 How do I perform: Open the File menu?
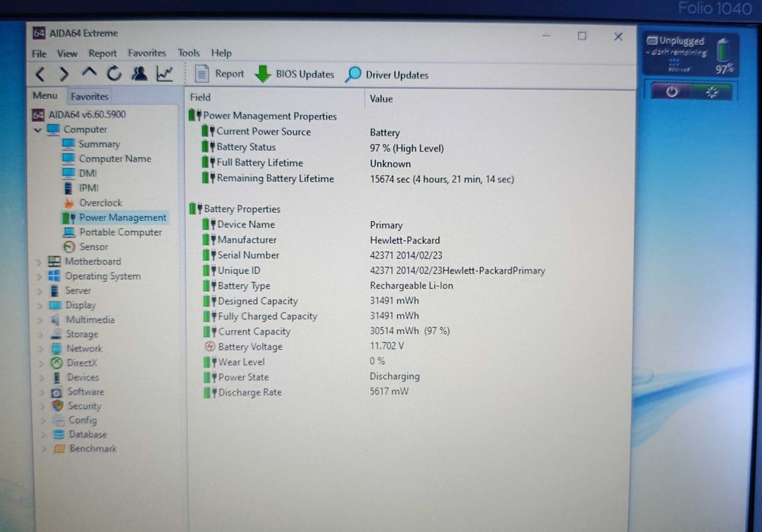coord(40,53)
